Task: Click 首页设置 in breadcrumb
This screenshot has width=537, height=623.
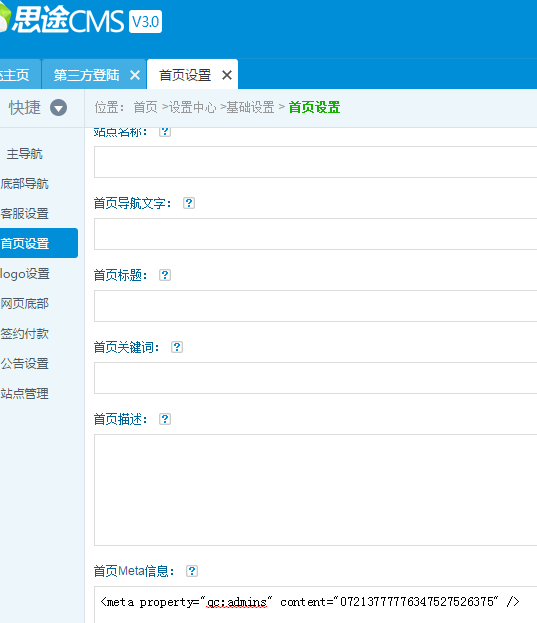Action: 314,107
